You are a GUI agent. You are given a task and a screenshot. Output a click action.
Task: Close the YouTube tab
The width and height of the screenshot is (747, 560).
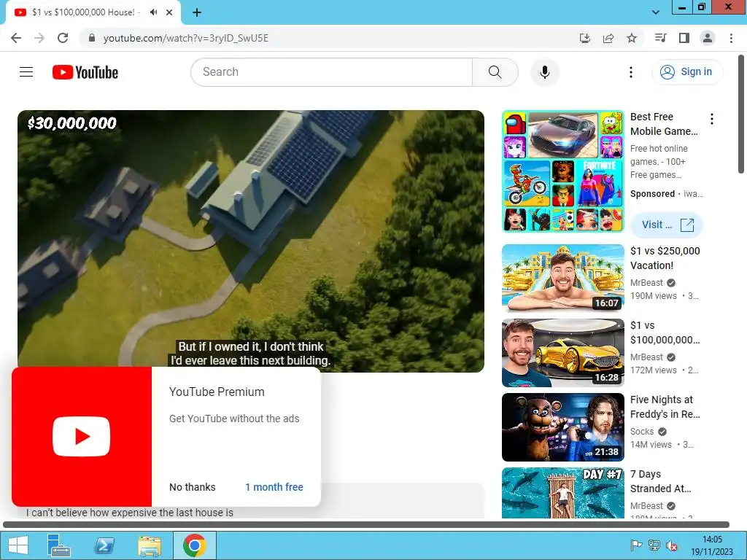click(x=169, y=12)
